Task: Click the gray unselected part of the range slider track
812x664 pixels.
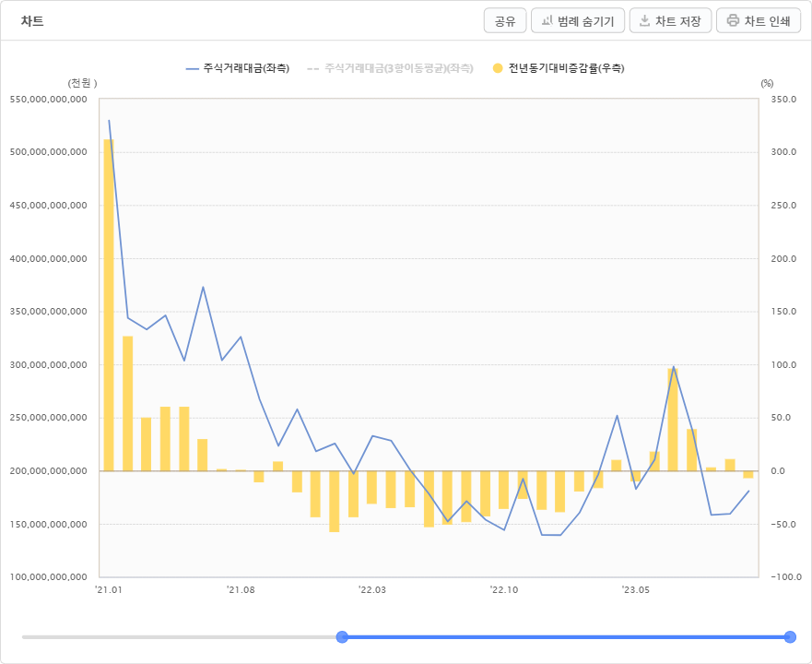Action: (x=179, y=637)
